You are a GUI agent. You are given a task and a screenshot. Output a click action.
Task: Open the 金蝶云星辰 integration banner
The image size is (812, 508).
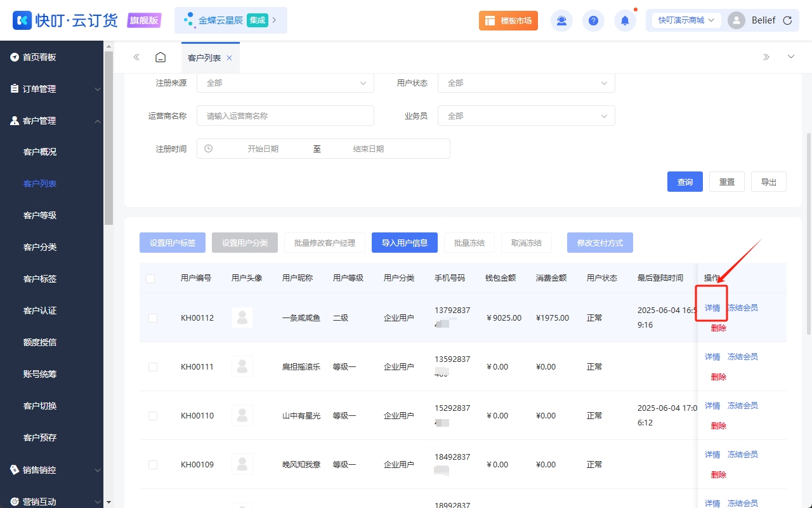coord(231,20)
